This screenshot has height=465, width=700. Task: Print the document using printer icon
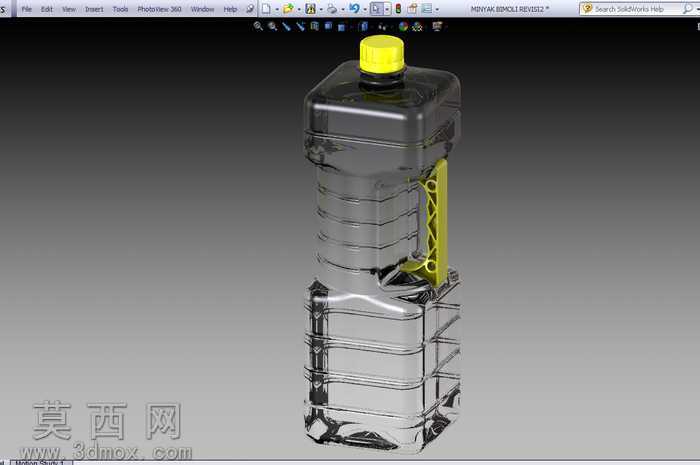click(x=332, y=9)
